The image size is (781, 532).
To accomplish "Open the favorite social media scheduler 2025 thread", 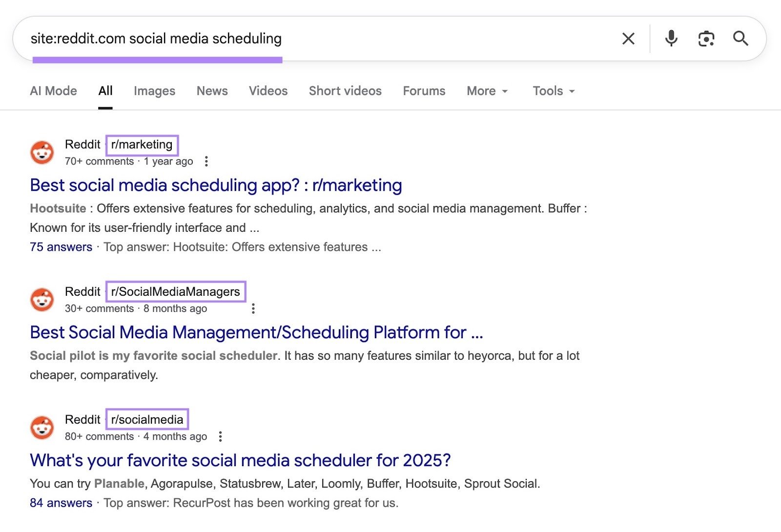I will pos(240,460).
